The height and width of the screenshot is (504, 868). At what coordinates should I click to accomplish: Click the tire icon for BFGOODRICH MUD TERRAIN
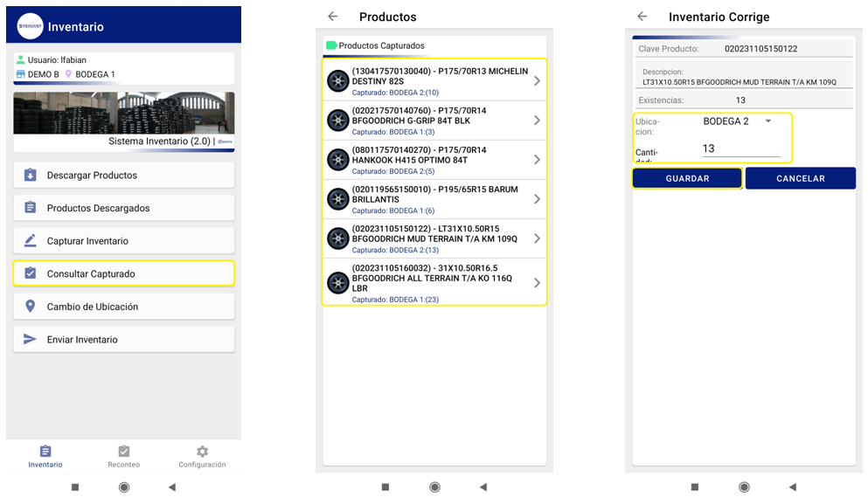click(x=337, y=238)
